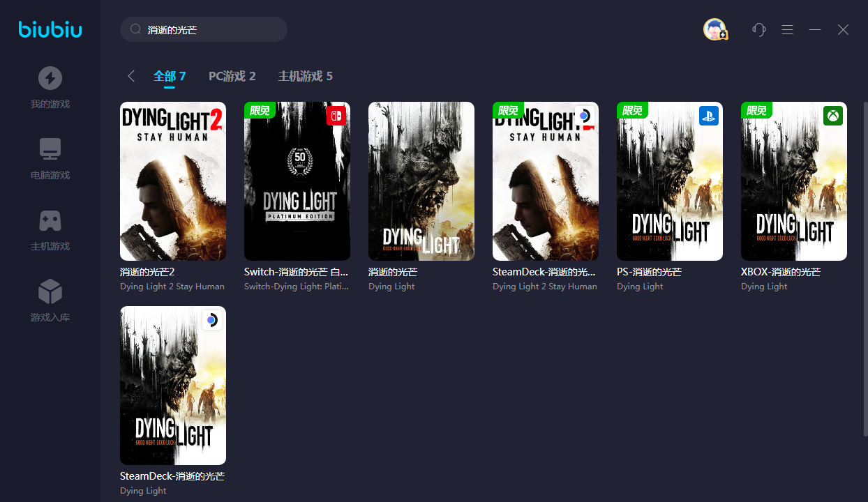Click the customer service headset icon
Screen dimensions: 868x502
coord(759,29)
